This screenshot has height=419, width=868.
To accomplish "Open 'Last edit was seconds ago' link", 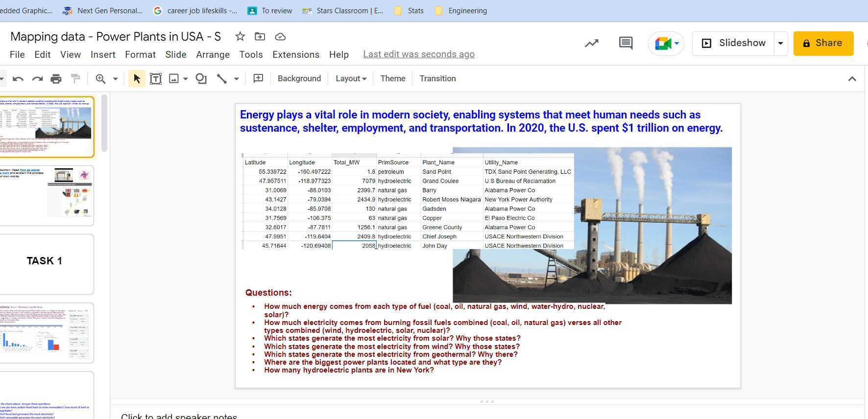I will pyautogui.click(x=419, y=54).
